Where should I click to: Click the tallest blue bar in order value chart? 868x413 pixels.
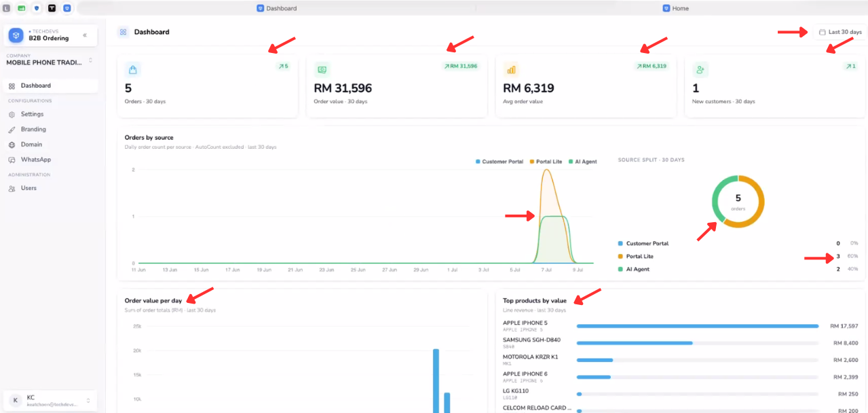click(436, 380)
